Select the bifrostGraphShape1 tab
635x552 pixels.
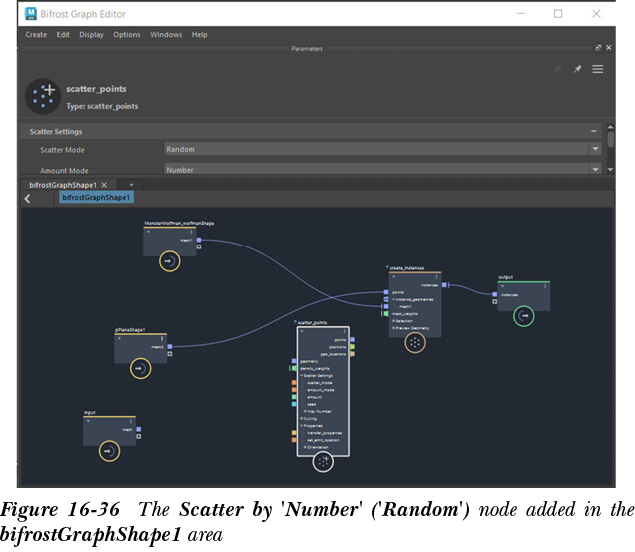62,185
